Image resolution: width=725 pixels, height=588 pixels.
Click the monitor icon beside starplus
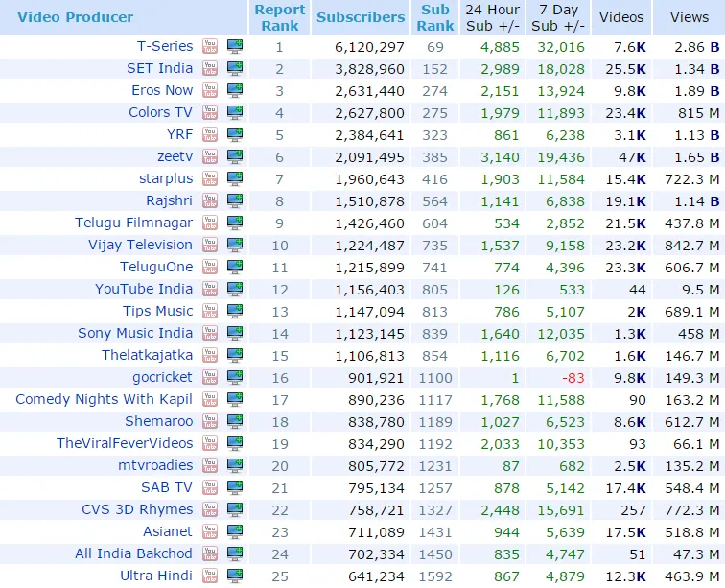235,178
